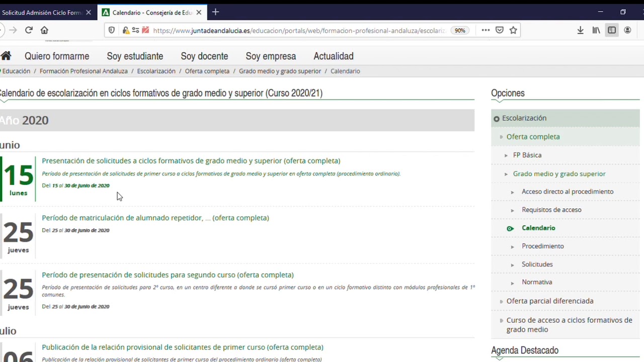644x362 pixels.
Task: Expand the Oferta completa arrow
Action: (501, 137)
